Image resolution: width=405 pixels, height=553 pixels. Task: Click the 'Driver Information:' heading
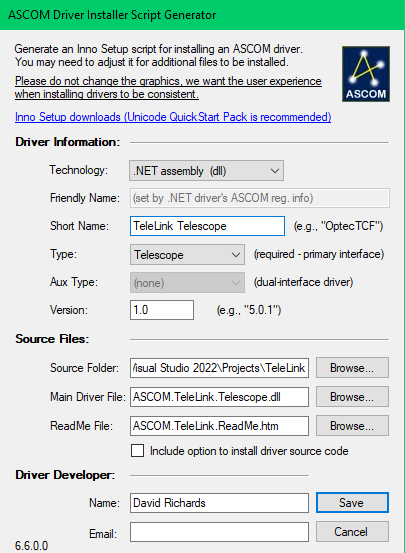[x=67, y=142]
